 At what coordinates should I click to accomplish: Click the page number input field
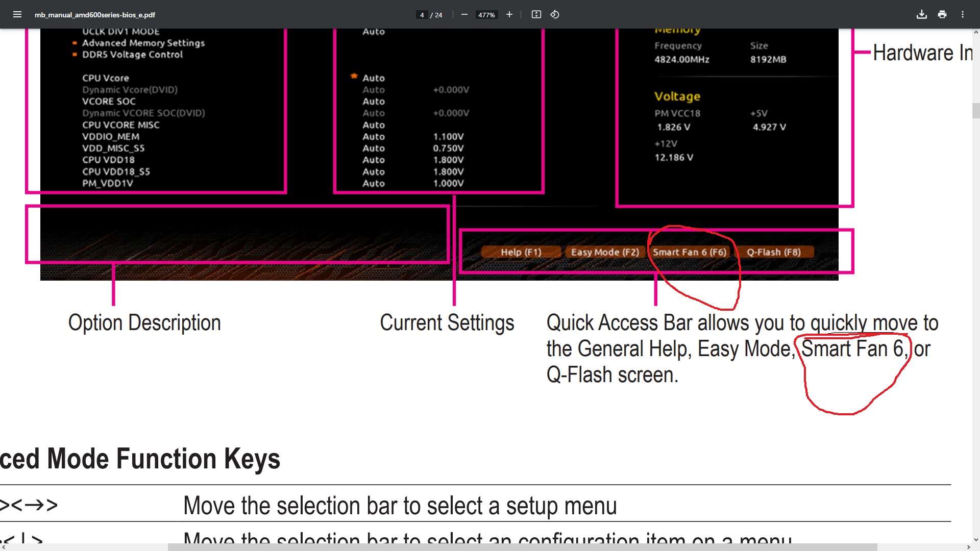pos(422,15)
